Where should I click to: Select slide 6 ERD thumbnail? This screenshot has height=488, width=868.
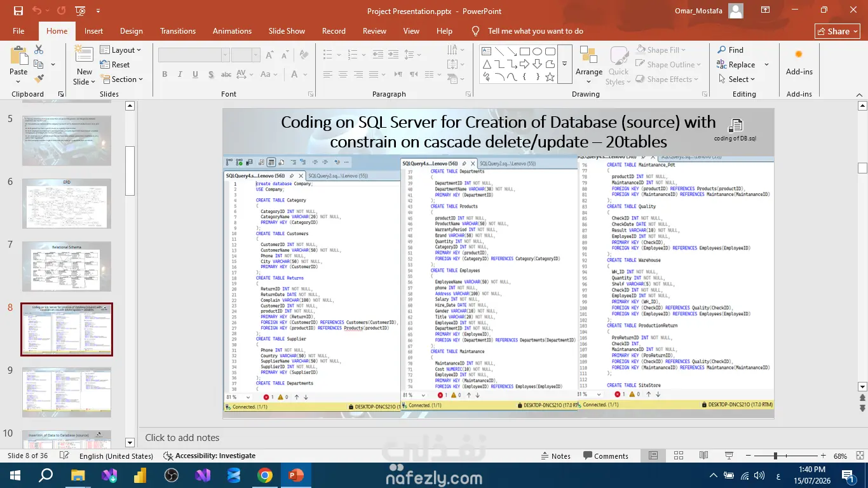67,204
